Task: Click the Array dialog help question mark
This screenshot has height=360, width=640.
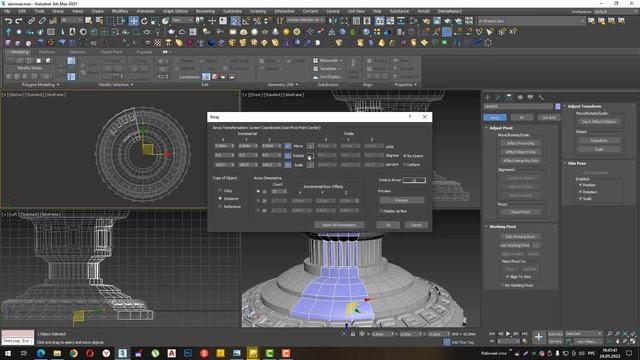Action: [x=410, y=117]
